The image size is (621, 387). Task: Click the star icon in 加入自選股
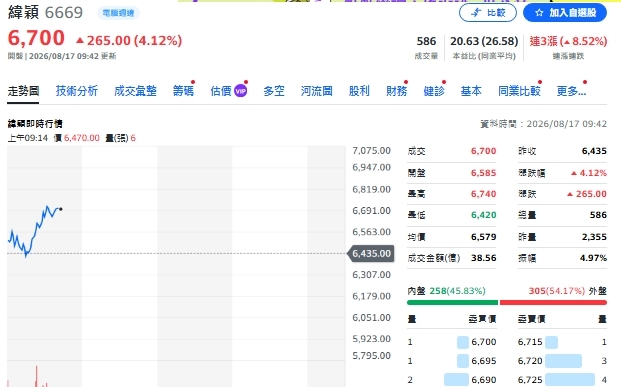tap(539, 13)
